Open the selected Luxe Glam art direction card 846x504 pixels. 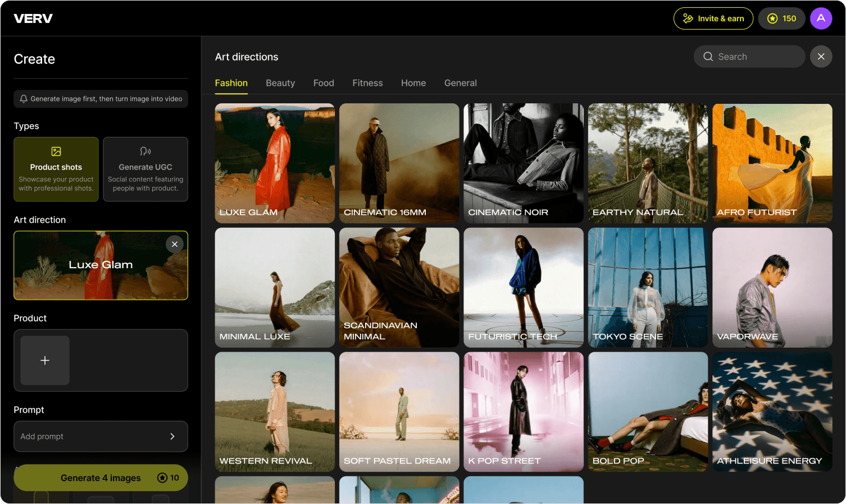[101, 265]
